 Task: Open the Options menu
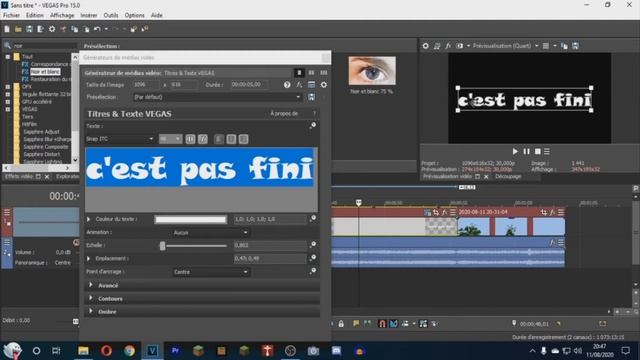pyautogui.click(x=134, y=15)
